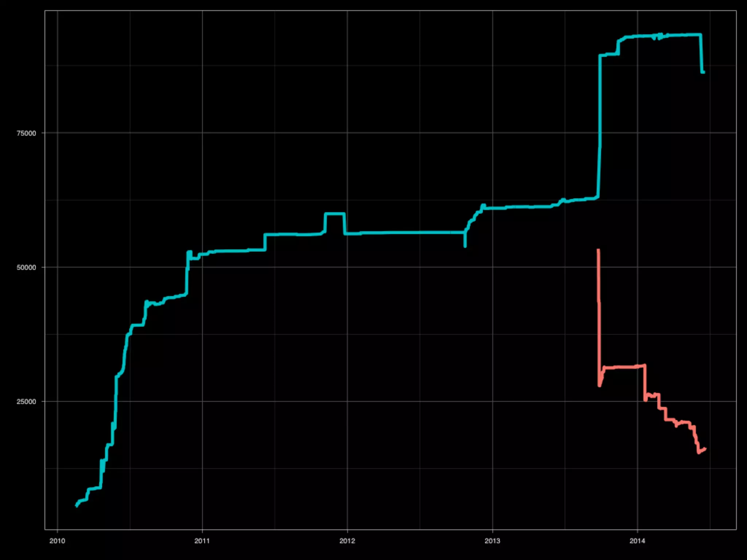Click the 2012 x-axis label
Image resolution: width=747 pixels, height=560 pixels.
[347, 541]
